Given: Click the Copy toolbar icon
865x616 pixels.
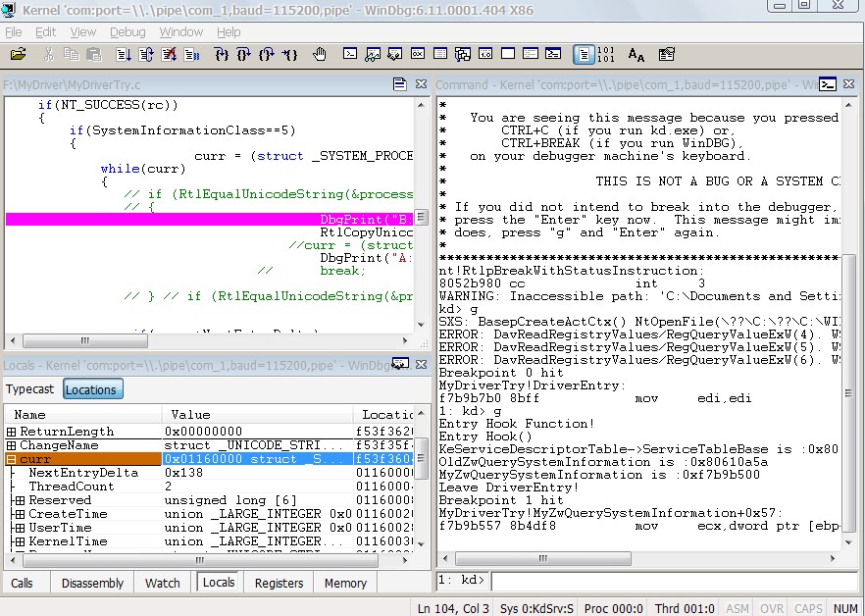Looking at the screenshot, I should pyautogui.click(x=72, y=54).
